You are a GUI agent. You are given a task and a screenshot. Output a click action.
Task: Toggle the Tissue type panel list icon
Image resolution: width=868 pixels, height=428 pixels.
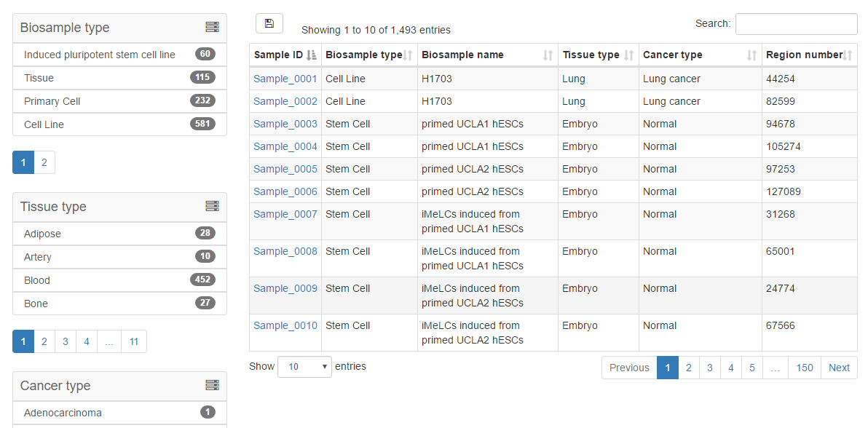[212, 206]
